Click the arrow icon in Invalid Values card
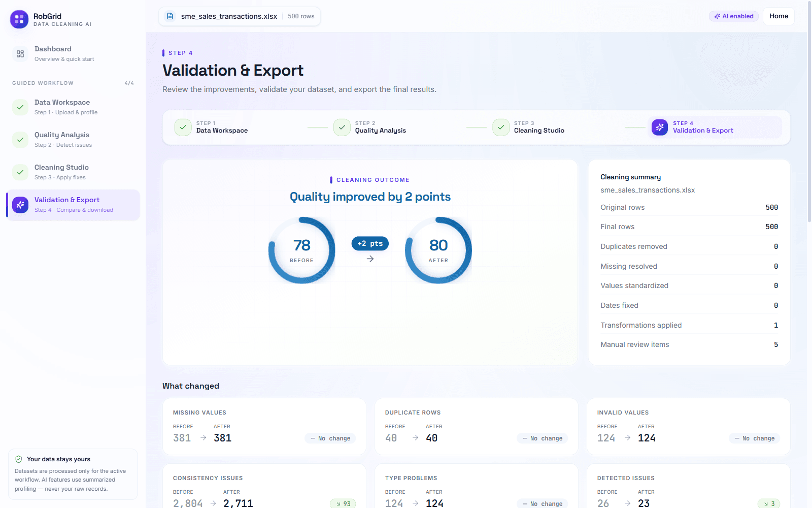 [x=628, y=437]
